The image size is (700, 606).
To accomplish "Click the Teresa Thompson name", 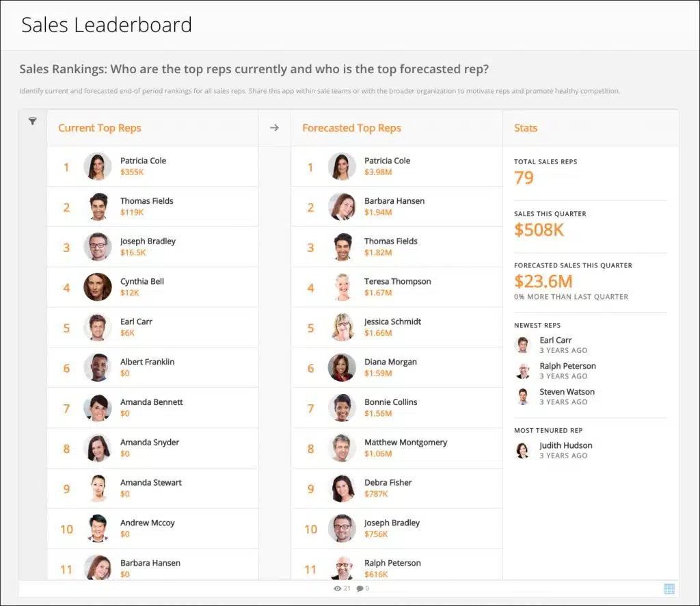I will (398, 281).
